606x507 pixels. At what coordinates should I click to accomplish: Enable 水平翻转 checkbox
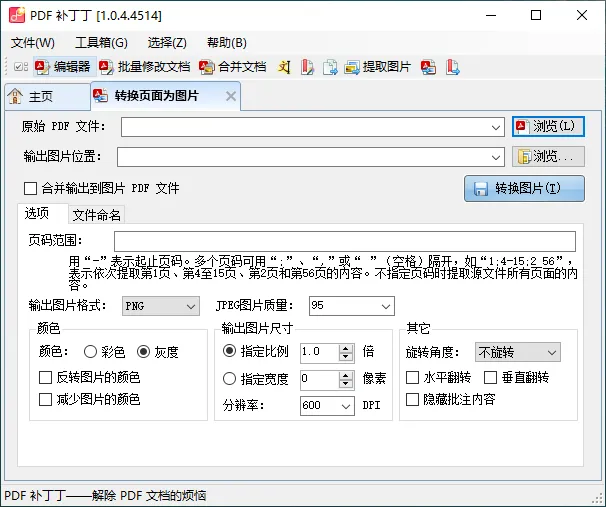[x=412, y=377]
